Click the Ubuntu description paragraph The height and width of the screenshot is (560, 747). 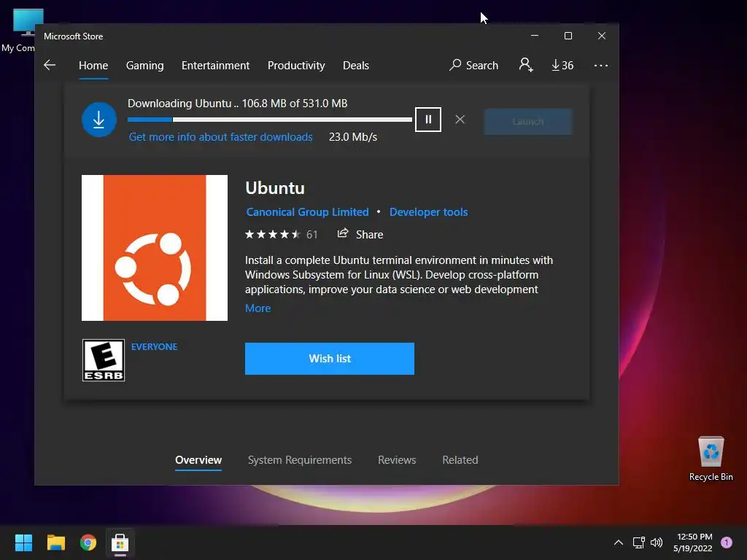[x=399, y=275]
